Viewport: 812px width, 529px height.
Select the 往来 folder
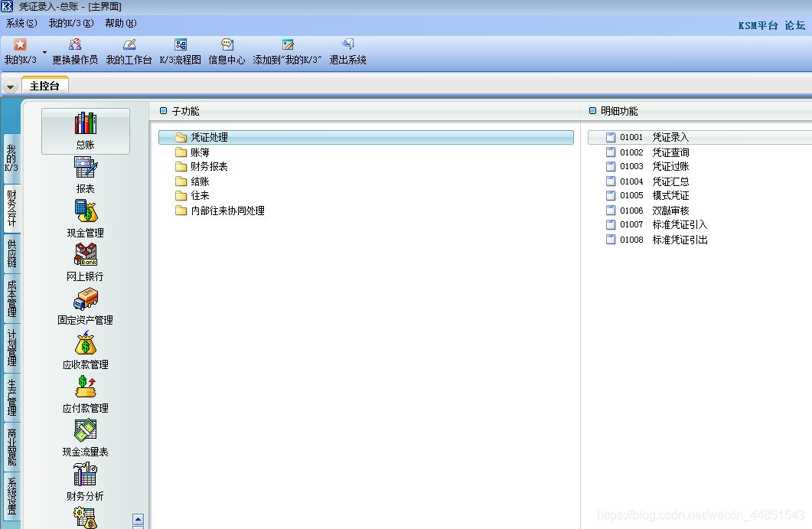[x=192, y=195]
